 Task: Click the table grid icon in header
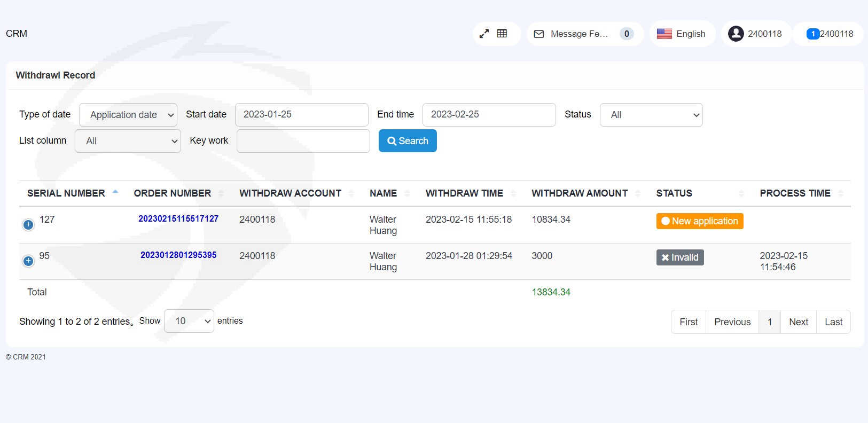pyautogui.click(x=502, y=34)
